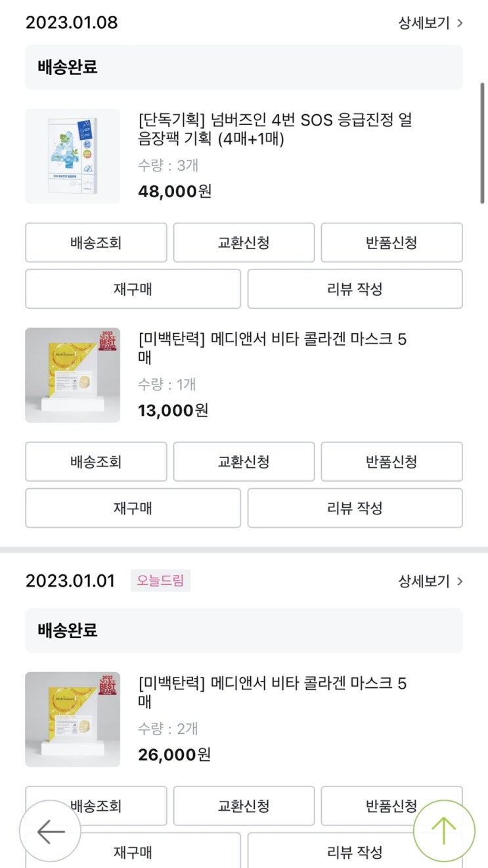Screen dimensions: 488x868
Task: Tap the back arrow floating button
Action: [x=50, y=831]
